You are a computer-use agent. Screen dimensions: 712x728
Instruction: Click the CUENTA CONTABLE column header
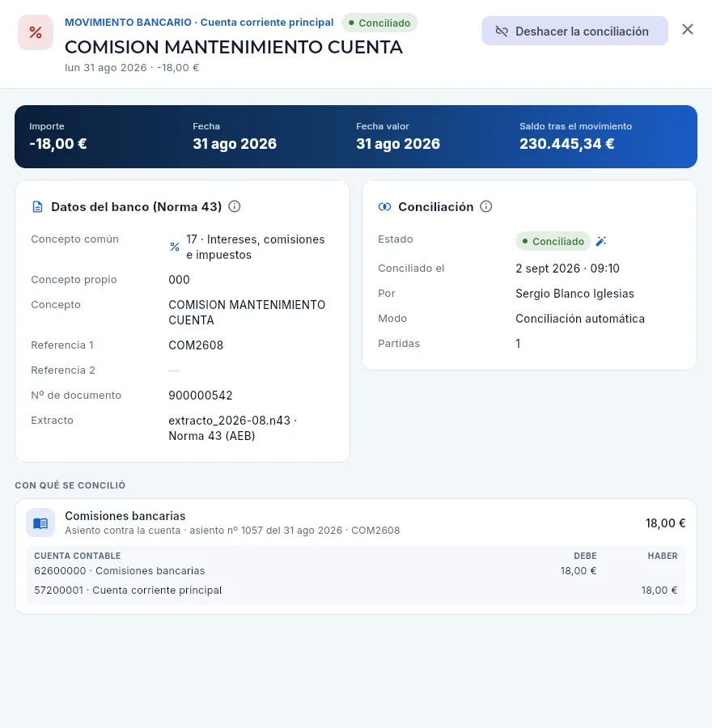(78, 556)
